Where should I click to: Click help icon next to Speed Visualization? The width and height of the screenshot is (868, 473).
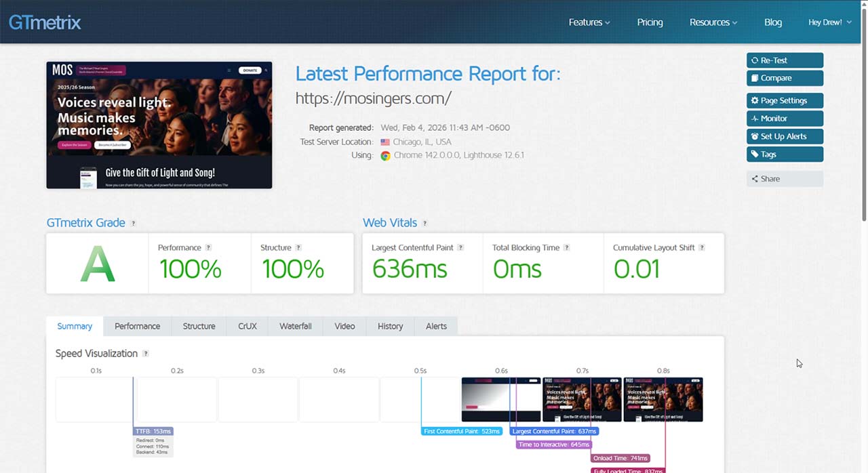tap(145, 354)
